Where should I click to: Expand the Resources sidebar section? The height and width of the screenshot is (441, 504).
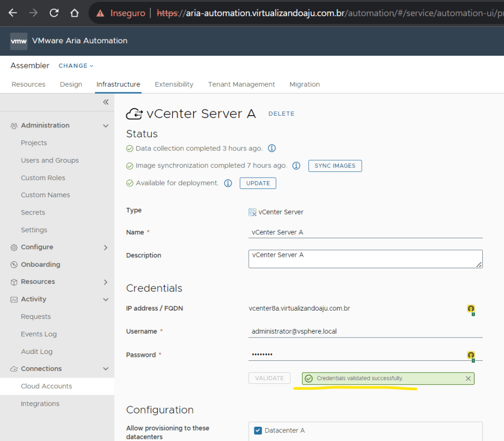pos(105,282)
